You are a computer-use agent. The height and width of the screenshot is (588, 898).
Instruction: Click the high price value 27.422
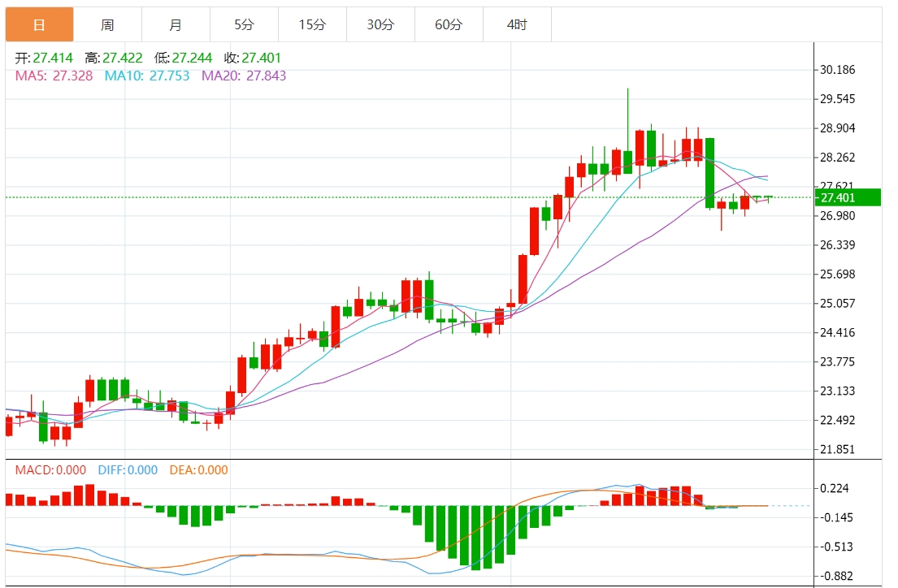123,58
